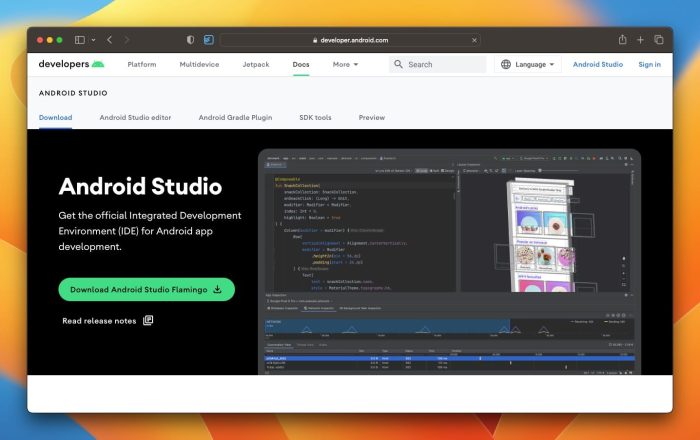Click the lock icon in address bar
Viewport: 700px width, 440px height.
tap(315, 40)
